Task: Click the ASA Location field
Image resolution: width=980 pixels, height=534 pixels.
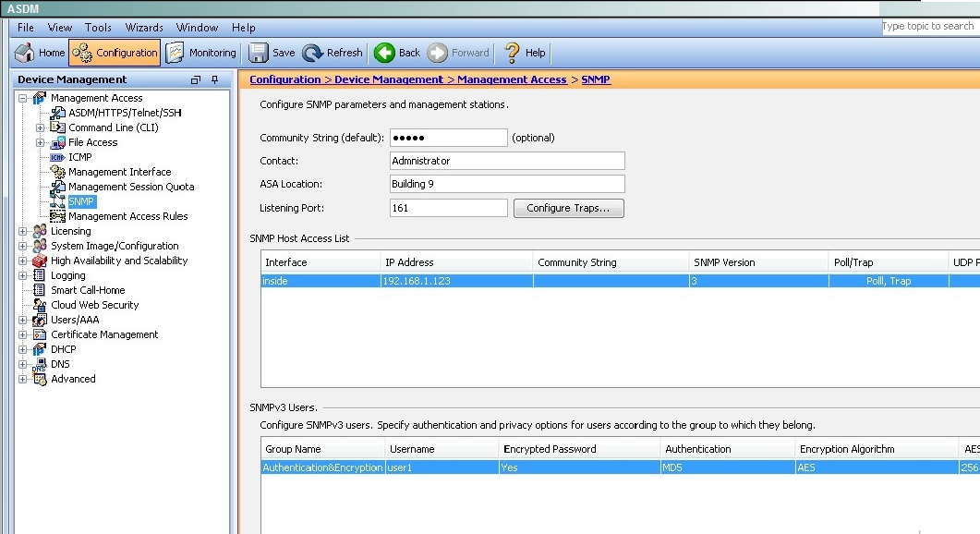Action: pos(507,184)
